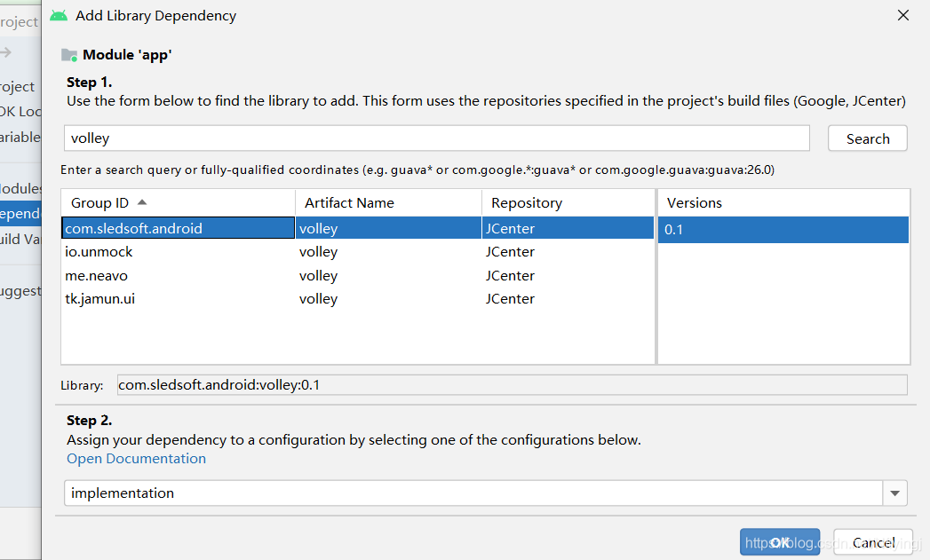Viewport: 930px width, 560px height.
Task: Select Dependencies item in background sidebar
Action: point(20,214)
